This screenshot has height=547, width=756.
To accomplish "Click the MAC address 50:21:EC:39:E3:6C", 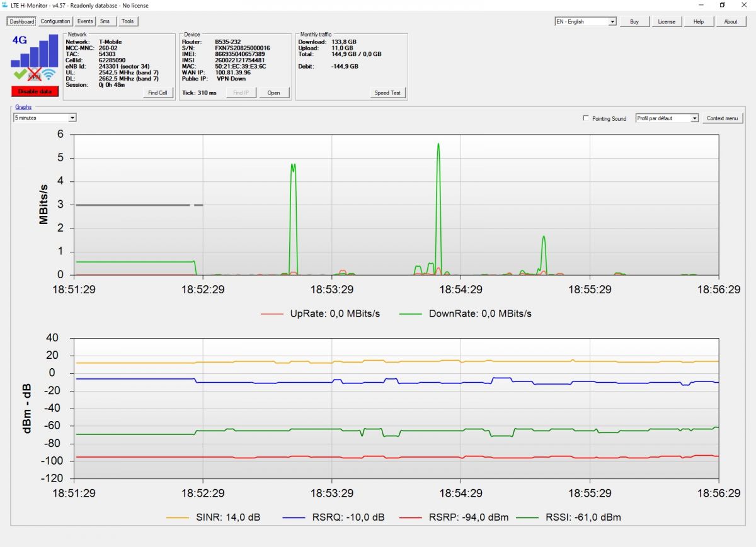I will (x=241, y=66).
